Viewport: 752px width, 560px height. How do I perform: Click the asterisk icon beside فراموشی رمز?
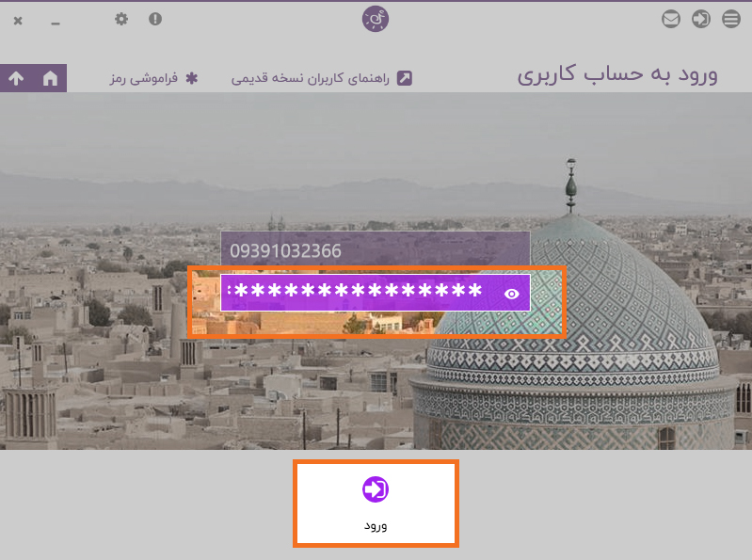click(x=192, y=78)
